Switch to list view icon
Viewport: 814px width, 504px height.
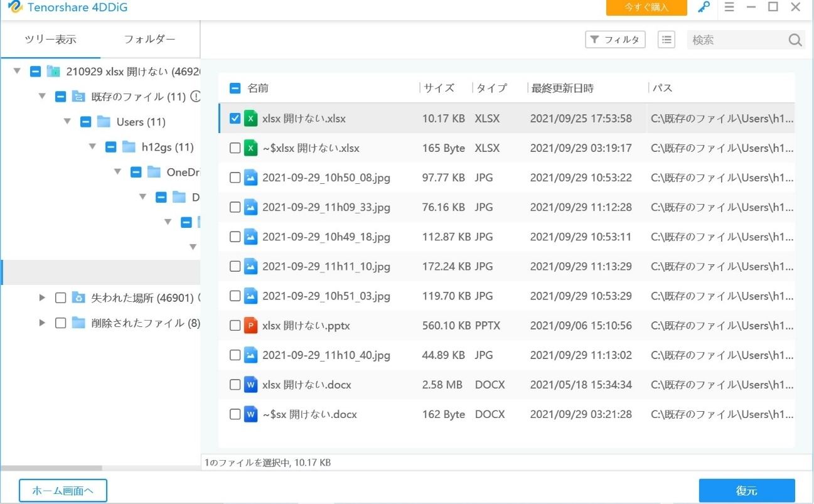click(x=667, y=40)
